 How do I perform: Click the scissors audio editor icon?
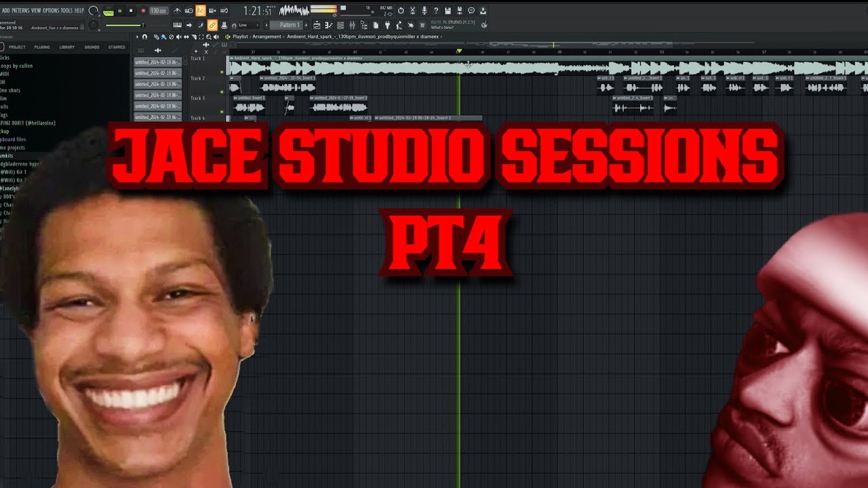412,10
